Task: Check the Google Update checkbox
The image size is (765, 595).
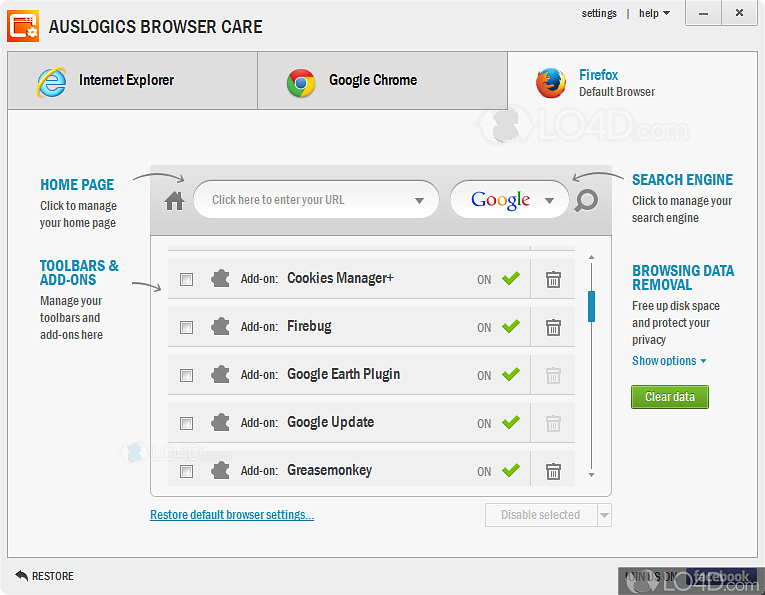Action: point(186,423)
